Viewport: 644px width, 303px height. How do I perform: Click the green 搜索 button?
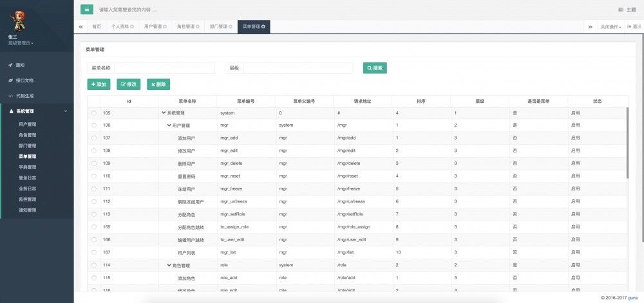(x=375, y=68)
